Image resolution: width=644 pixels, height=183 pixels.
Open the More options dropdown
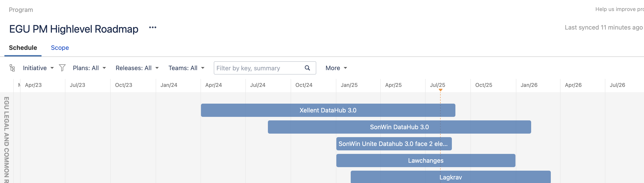(336, 68)
